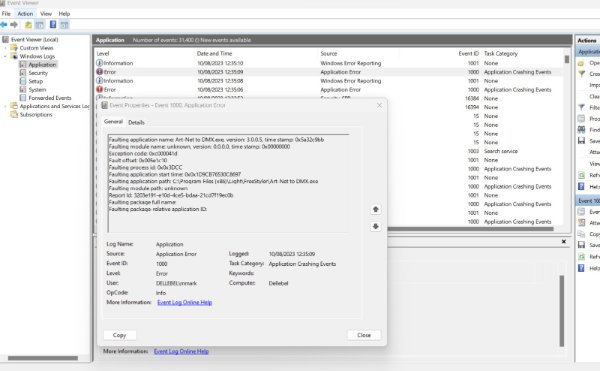Image resolution: width=600 pixels, height=371 pixels.
Task: Select the Information event at 12:35:08
Action: (x=329, y=81)
